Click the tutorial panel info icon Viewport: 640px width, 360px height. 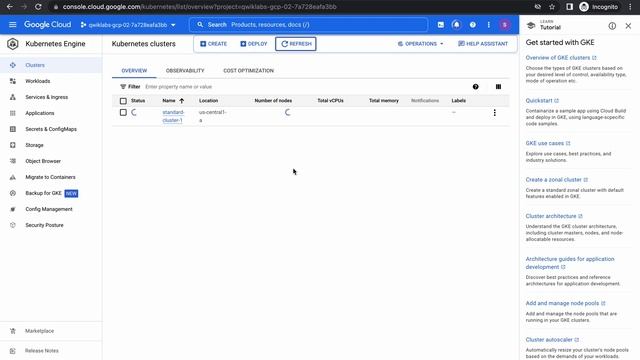(612, 26)
